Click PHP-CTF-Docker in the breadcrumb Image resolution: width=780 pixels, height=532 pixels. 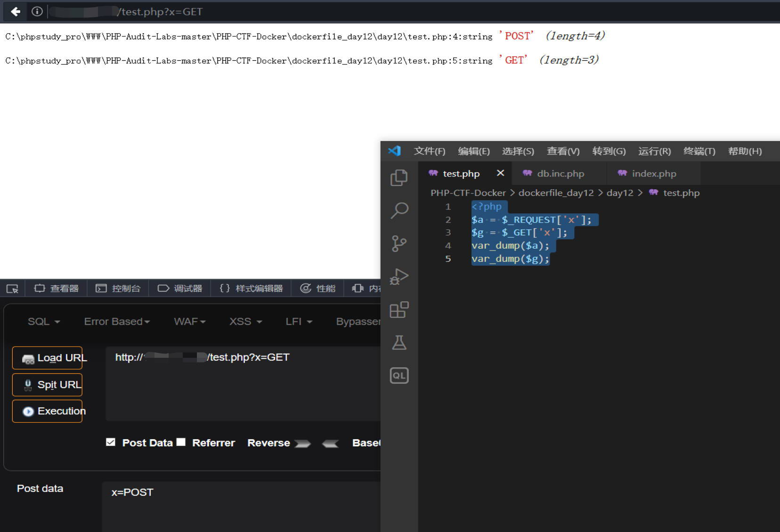click(x=468, y=193)
